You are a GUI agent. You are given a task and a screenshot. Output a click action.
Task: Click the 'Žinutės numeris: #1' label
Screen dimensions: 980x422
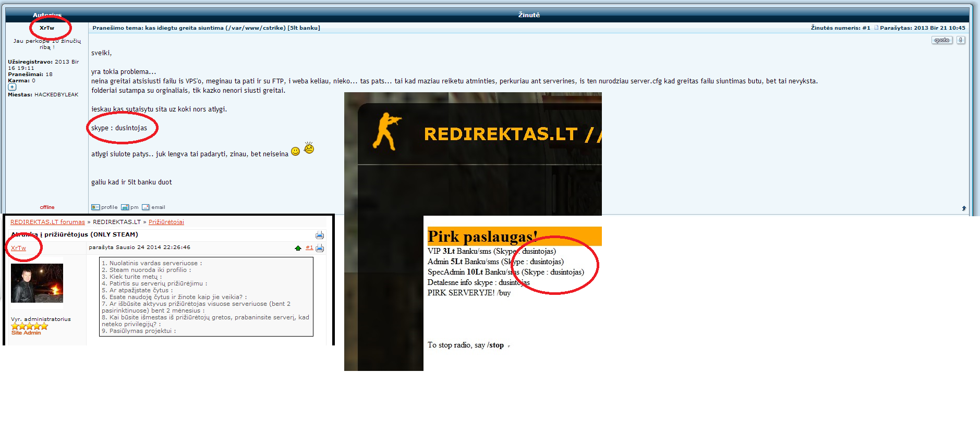tap(840, 28)
